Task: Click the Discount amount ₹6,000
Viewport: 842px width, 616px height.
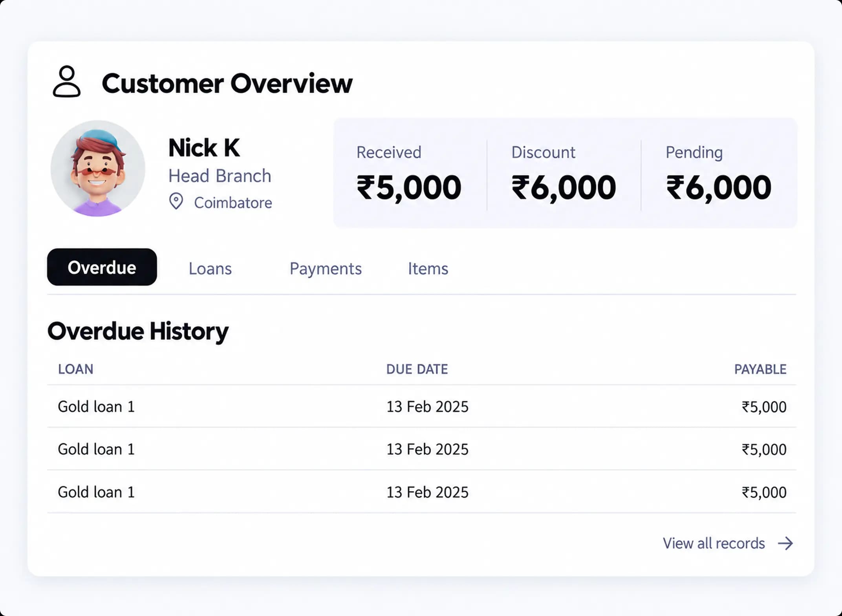Action: (564, 188)
